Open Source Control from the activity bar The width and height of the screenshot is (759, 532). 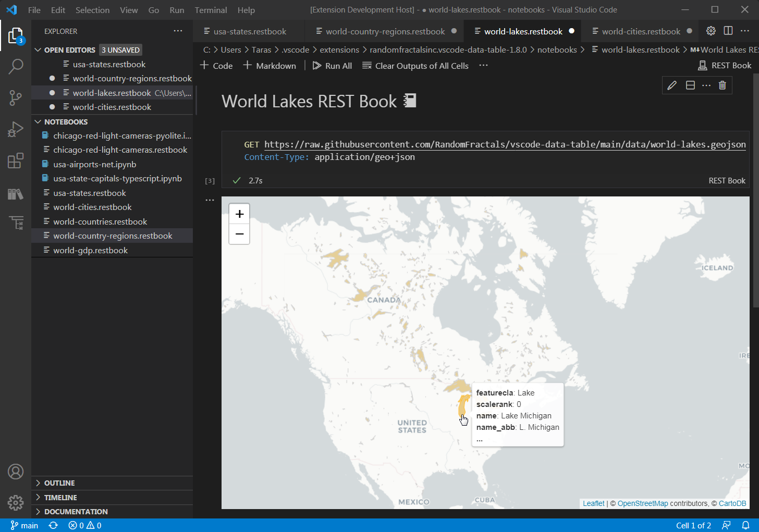click(x=16, y=98)
